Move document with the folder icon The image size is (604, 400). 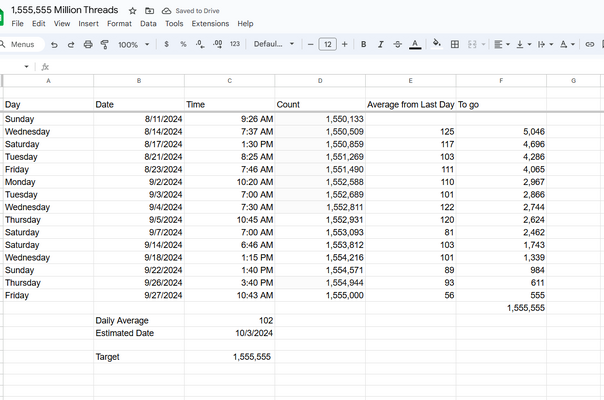pyautogui.click(x=149, y=11)
